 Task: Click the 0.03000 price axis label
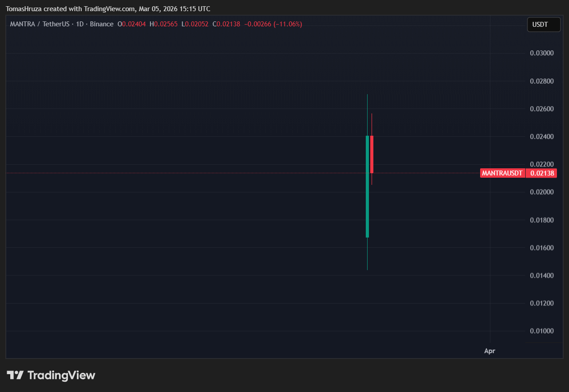click(541, 53)
